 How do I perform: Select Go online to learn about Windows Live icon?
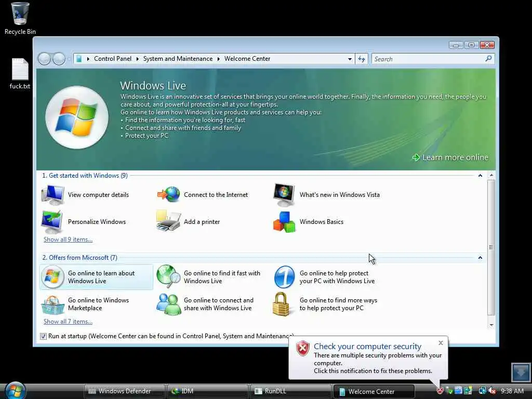(x=52, y=277)
